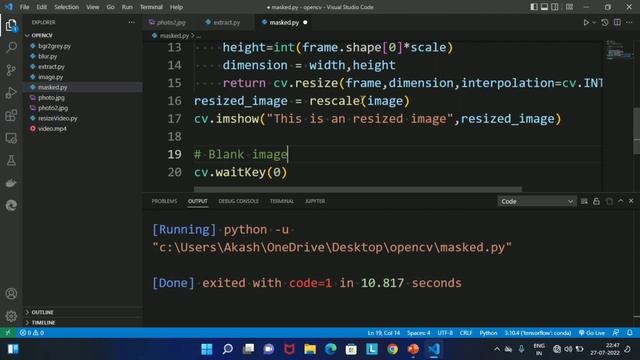Switch to the JUPYTER panel tab
This screenshot has width=640, height=360.
[x=315, y=201]
